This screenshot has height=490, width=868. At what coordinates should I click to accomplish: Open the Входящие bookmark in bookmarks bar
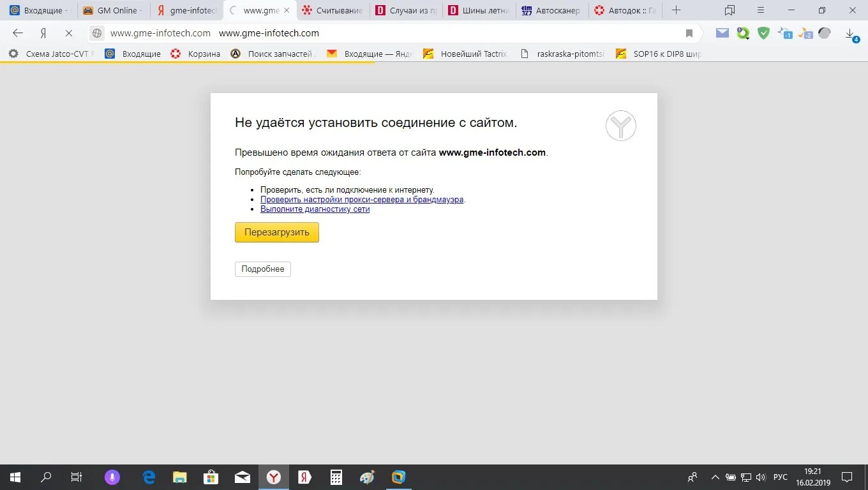[x=133, y=54]
